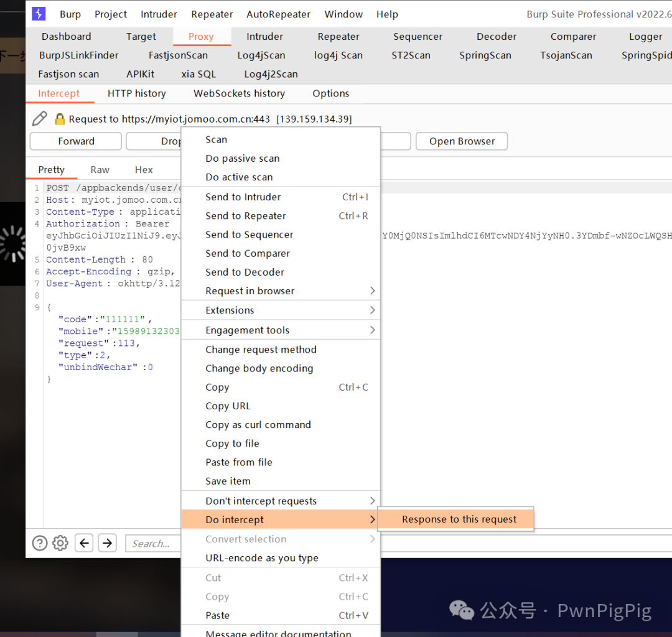Select Copy URL menu entry
The image size is (672, 637).
point(281,406)
